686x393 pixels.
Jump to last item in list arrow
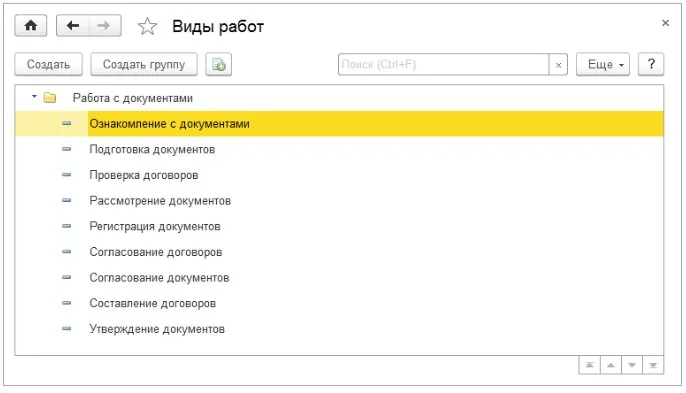[653, 365]
